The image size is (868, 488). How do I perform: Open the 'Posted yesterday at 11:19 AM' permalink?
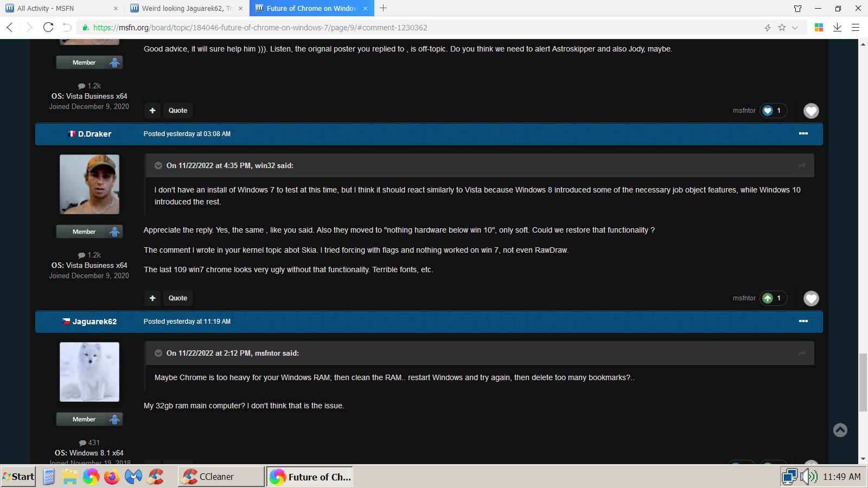[187, 322]
